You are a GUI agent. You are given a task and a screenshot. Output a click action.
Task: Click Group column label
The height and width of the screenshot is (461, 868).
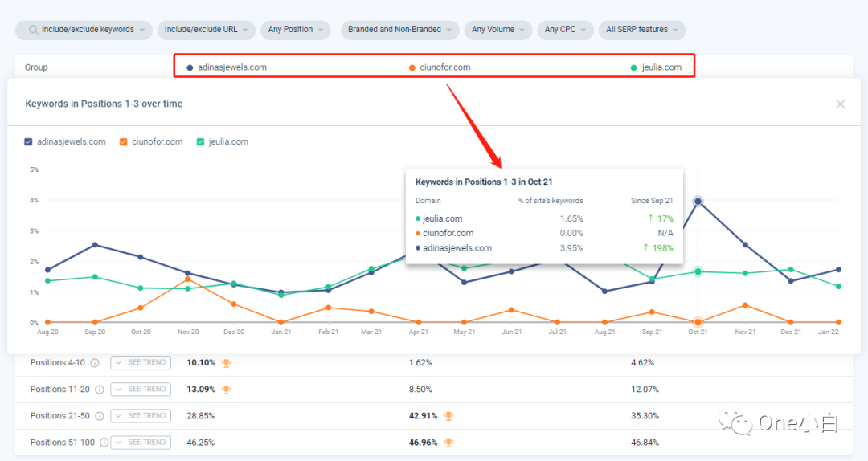coord(36,67)
